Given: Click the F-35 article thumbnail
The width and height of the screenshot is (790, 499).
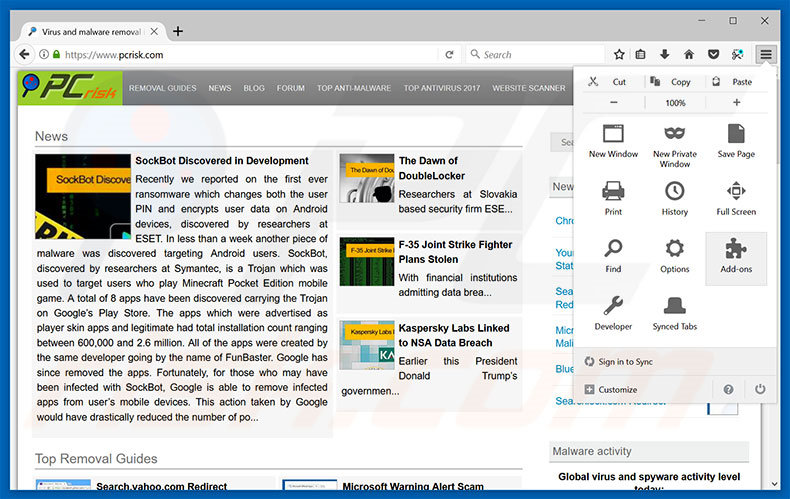Looking at the screenshot, I should click(367, 262).
